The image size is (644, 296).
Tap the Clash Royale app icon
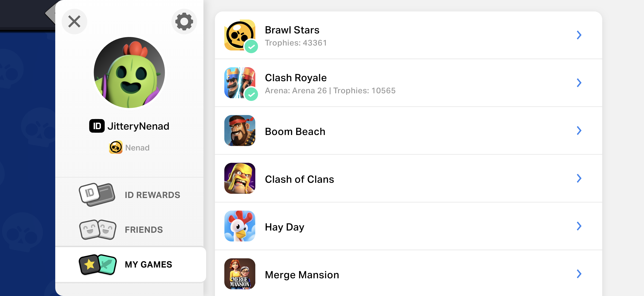coord(240,83)
